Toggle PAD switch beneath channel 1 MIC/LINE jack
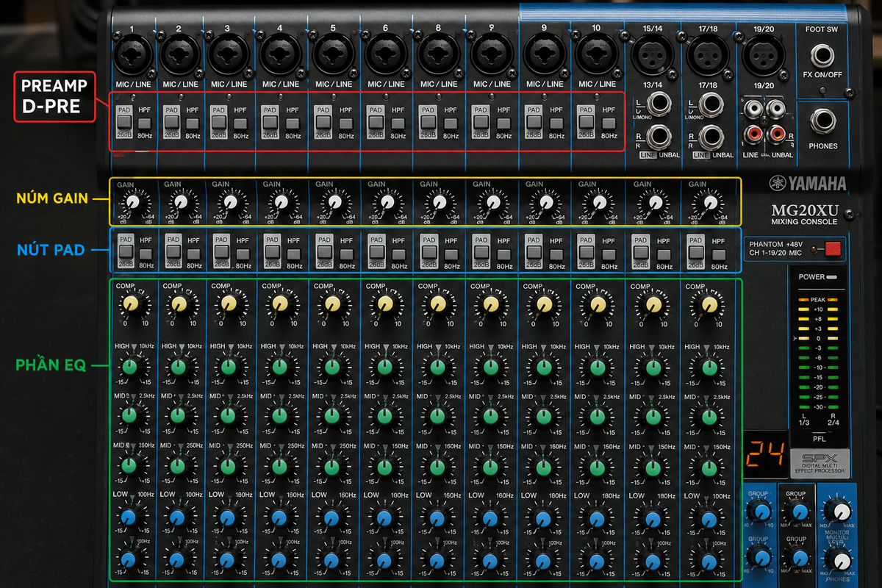 point(124,122)
